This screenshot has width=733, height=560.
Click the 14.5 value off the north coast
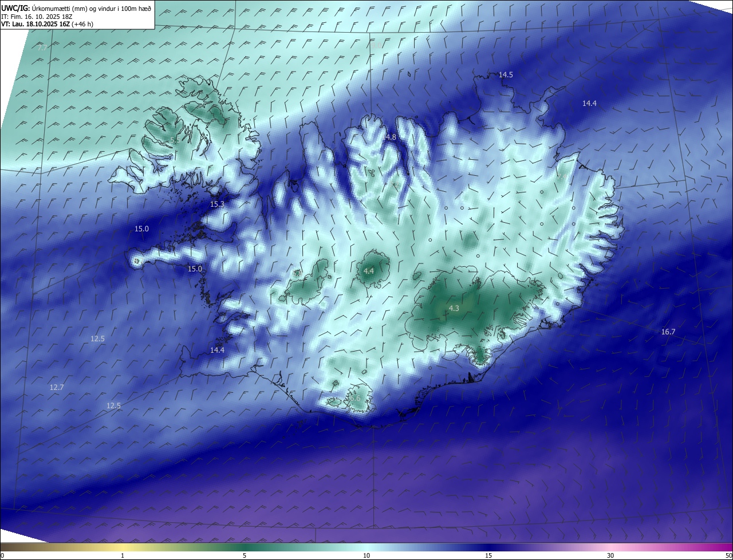506,75
